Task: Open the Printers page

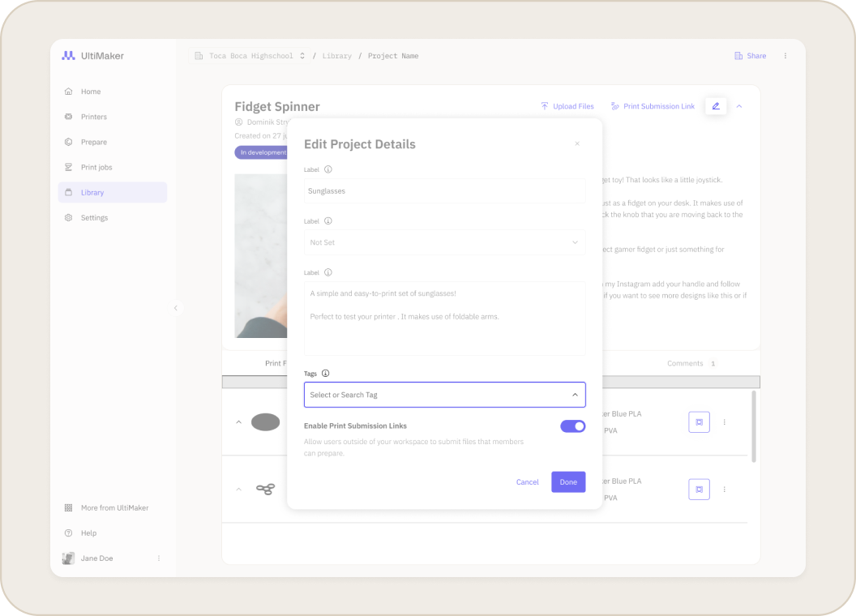Action: point(113,117)
